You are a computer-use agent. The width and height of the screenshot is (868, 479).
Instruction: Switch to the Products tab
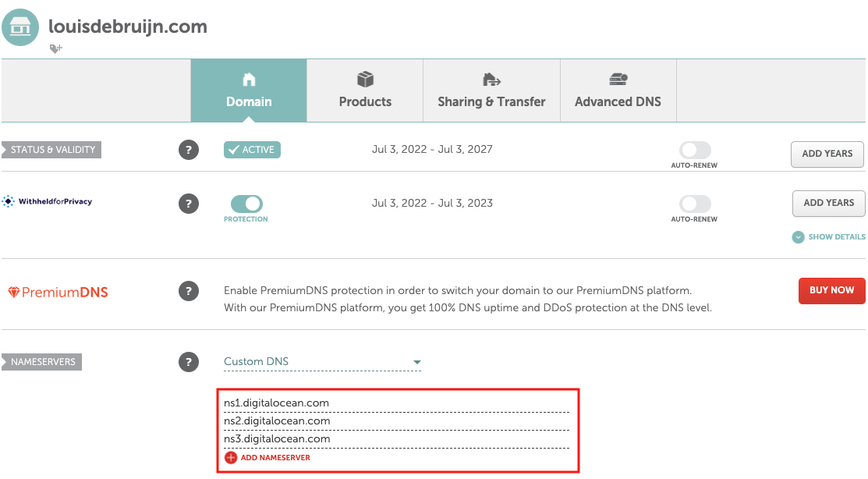(x=365, y=90)
